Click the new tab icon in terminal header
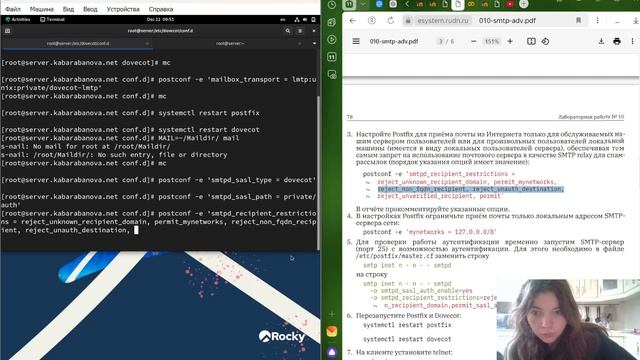The image size is (640, 360). pos(7,31)
